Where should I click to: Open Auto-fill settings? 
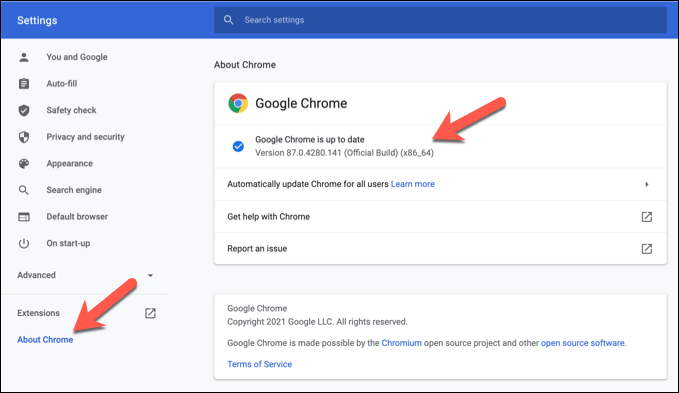click(61, 84)
